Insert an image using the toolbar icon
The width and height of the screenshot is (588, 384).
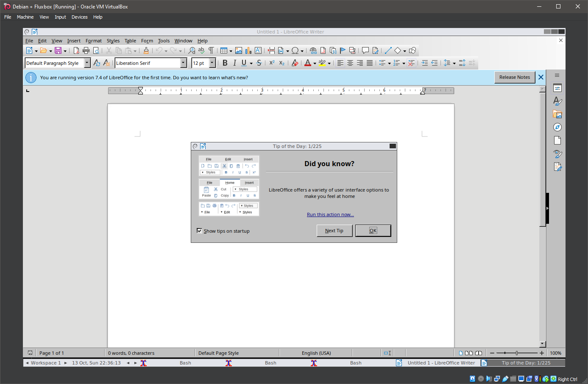pyautogui.click(x=239, y=51)
